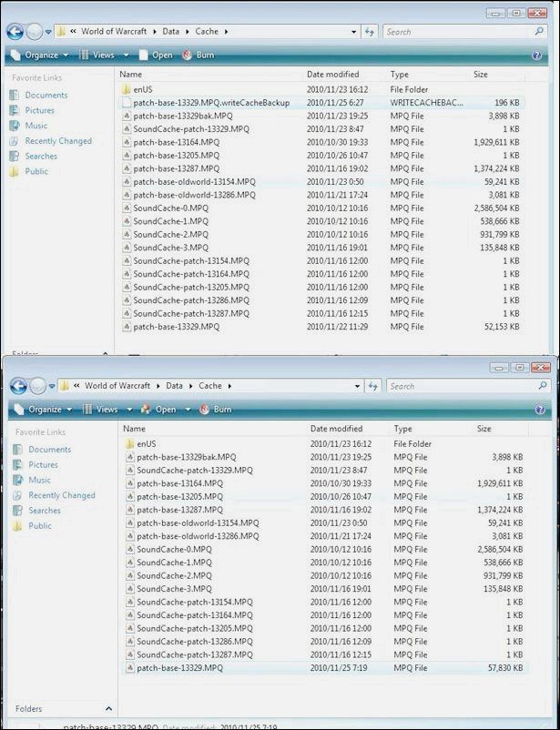Image resolution: width=560 pixels, height=730 pixels.
Task: Open Organize menu in bottom window
Action: click(44, 410)
